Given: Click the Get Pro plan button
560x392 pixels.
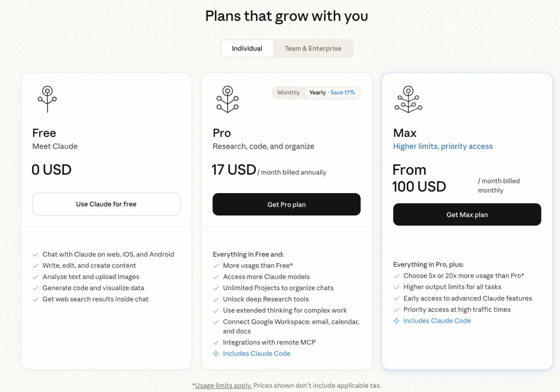Looking at the screenshot, I should (x=286, y=205).
